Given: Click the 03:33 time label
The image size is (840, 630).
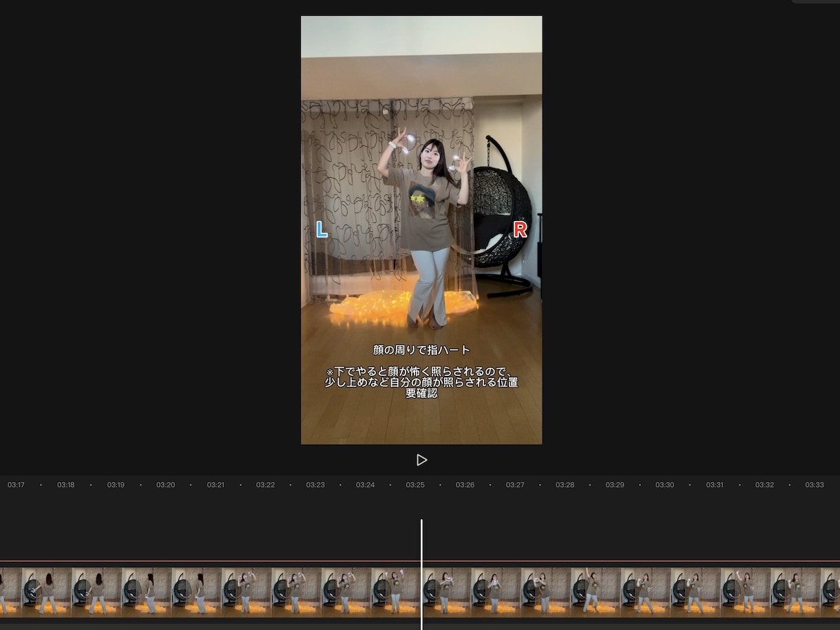Looking at the screenshot, I should click(x=815, y=485).
